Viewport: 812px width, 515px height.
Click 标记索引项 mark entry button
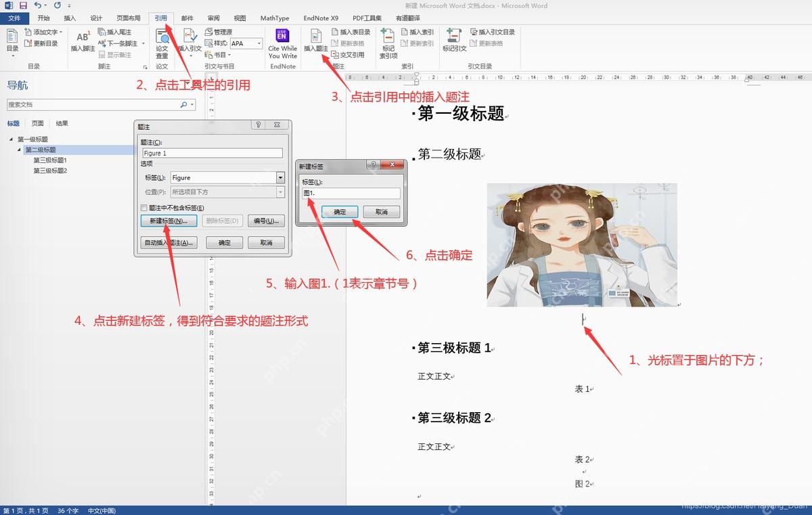[388, 43]
